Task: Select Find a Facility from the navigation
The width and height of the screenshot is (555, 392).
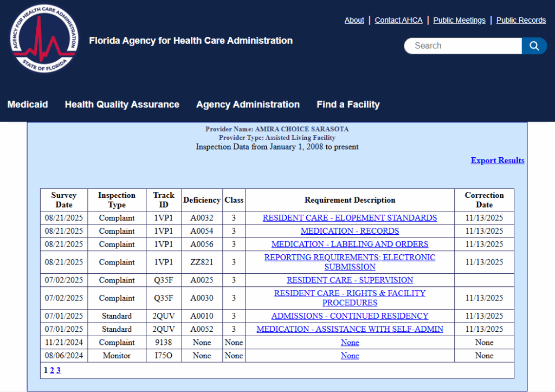Action: [x=348, y=104]
